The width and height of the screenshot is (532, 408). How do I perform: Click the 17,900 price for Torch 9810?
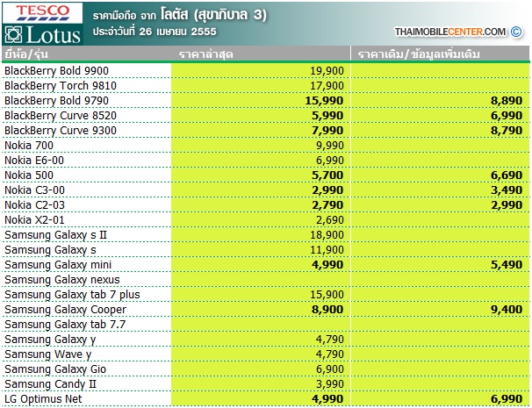click(x=327, y=86)
